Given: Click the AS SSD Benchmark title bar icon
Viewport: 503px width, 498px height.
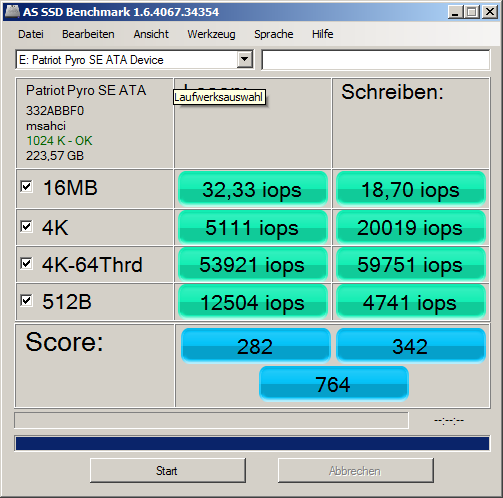Looking at the screenshot, I should point(12,12).
